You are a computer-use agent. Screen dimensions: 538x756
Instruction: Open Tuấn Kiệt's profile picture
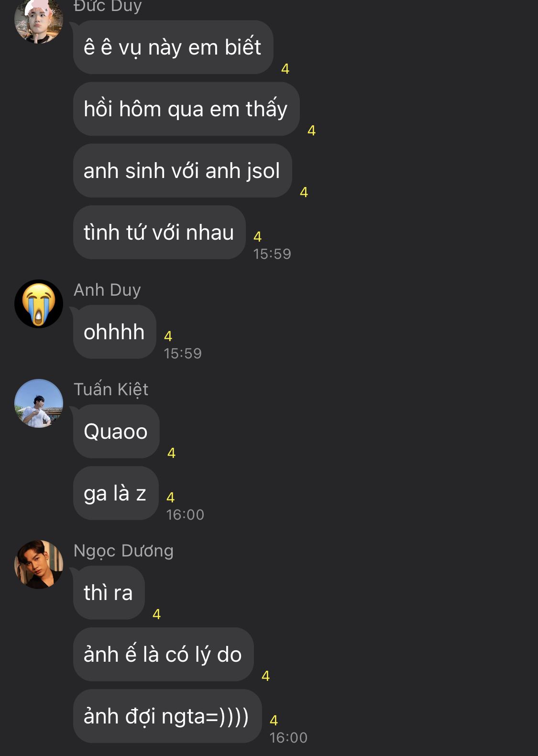[x=39, y=403]
